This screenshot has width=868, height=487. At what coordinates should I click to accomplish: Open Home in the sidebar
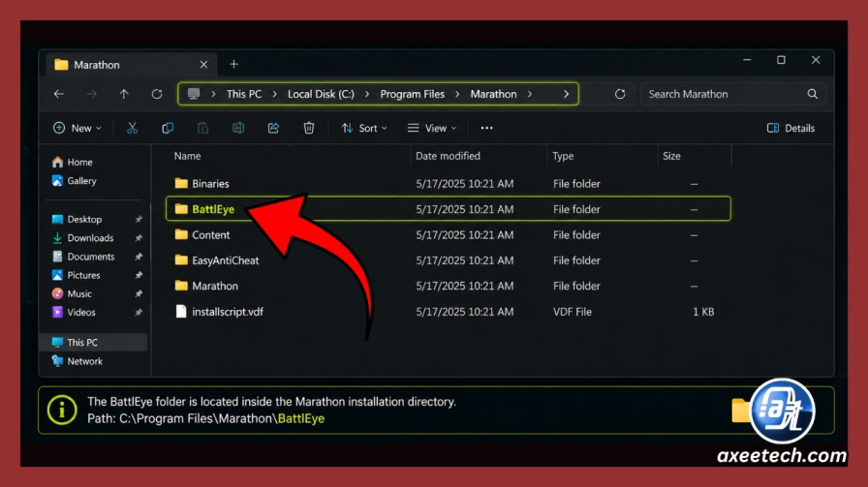tap(73, 162)
